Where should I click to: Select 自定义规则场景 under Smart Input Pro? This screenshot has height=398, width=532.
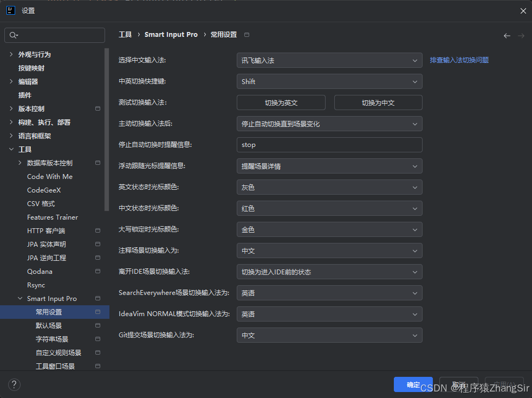tap(59, 353)
